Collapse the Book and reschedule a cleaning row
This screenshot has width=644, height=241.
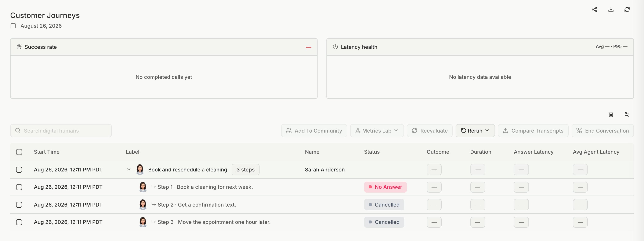129,169
